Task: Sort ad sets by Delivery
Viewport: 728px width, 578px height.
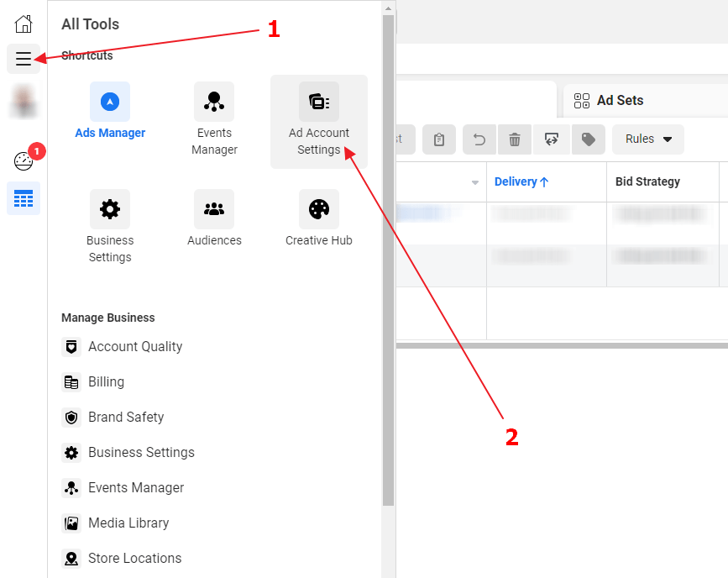Action: tap(521, 181)
